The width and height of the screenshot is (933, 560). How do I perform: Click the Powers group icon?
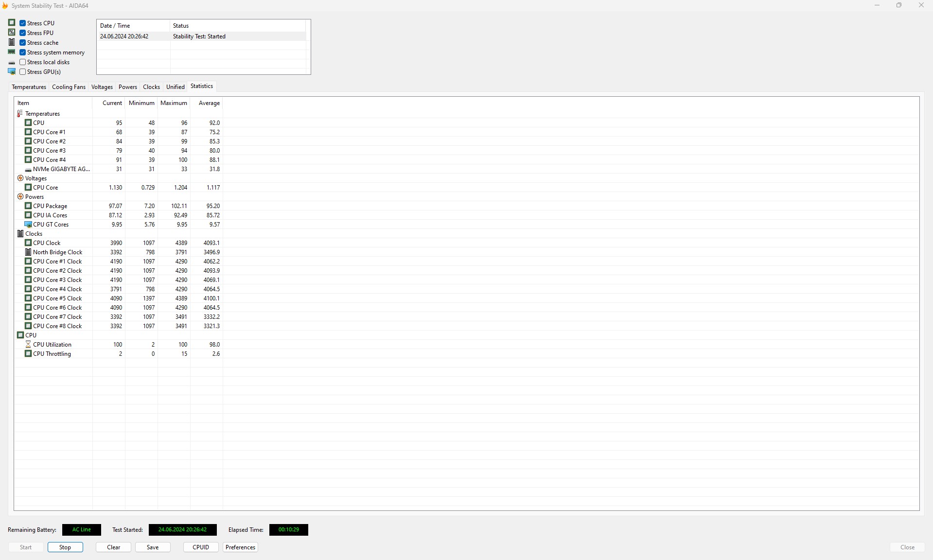[x=20, y=197]
